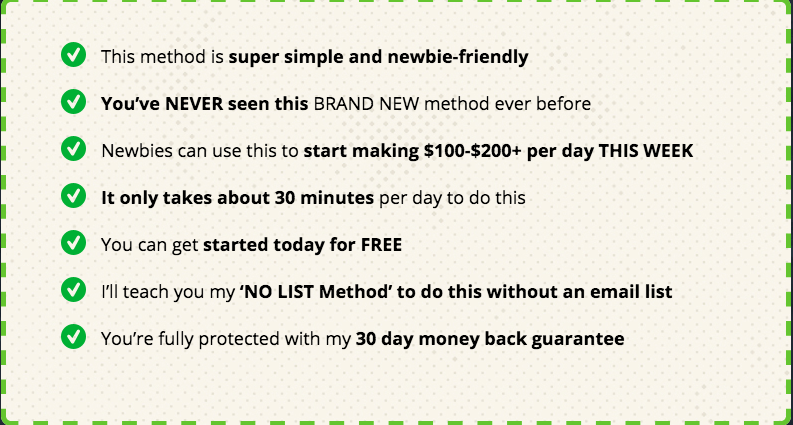Select the 'start making $100-$200+ per day' text
The height and width of the screenshot is (425, 793).
pyautogui.click(x=449, y=151)
